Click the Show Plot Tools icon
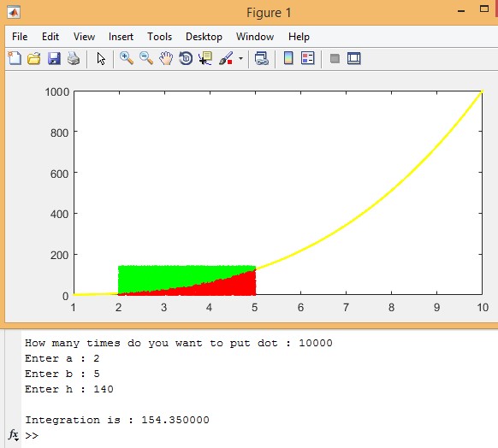498x448 pixels. point(353,58)
